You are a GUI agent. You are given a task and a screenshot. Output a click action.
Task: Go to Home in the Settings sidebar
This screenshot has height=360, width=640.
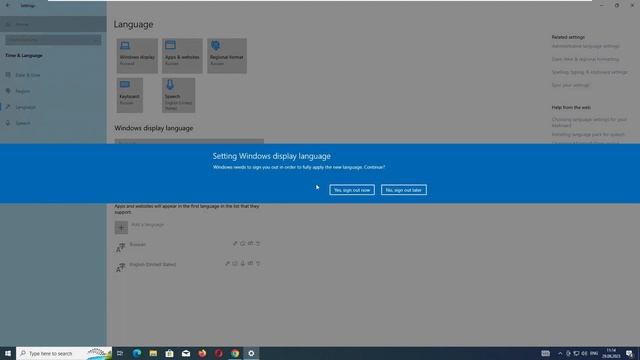coord(53,24)
